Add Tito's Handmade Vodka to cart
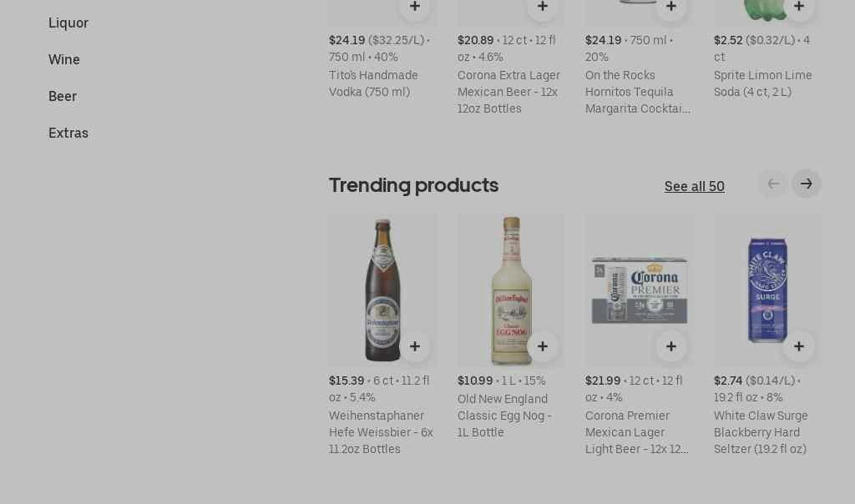855x504 pixels. [415, 6]
